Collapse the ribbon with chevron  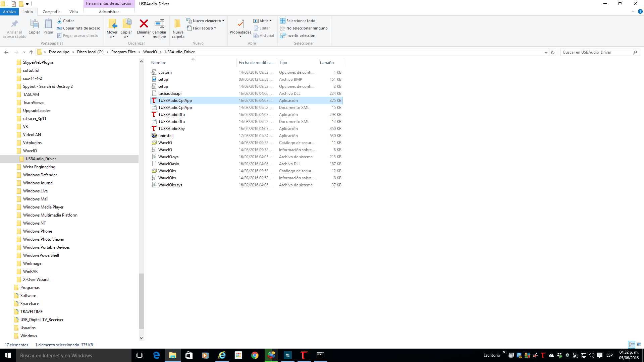(x=633, y=11)
